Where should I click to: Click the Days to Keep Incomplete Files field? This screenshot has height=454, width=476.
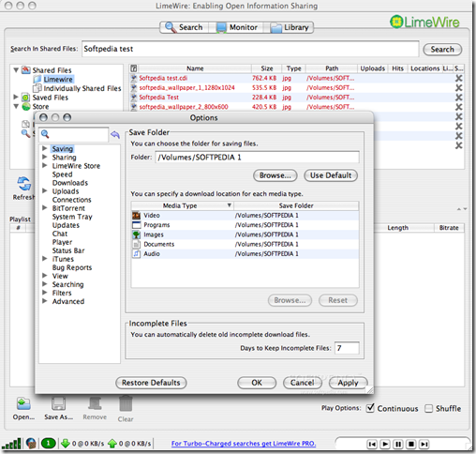(347, 348)
